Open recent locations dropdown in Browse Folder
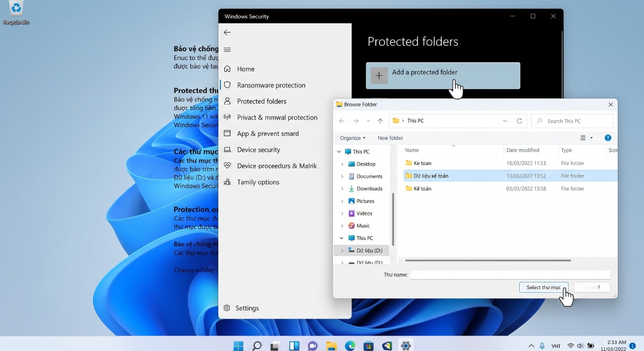 coord(368,121)
